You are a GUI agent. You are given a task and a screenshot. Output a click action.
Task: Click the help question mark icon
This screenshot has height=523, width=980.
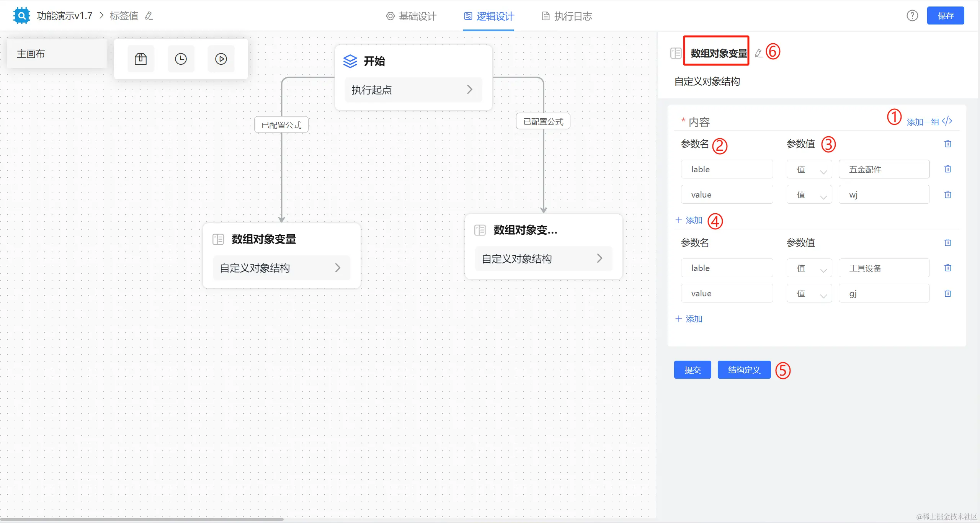click(912, 16)
